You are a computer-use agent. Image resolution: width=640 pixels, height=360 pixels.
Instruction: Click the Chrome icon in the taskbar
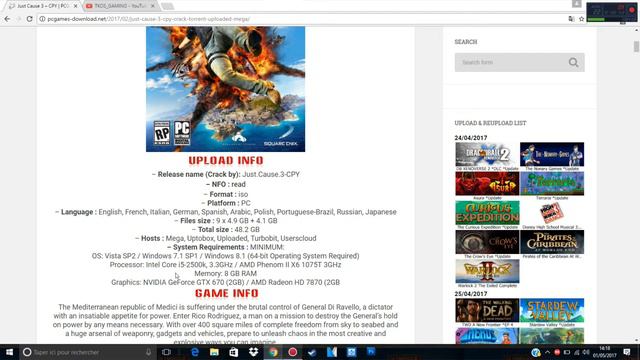pos(273,352)
